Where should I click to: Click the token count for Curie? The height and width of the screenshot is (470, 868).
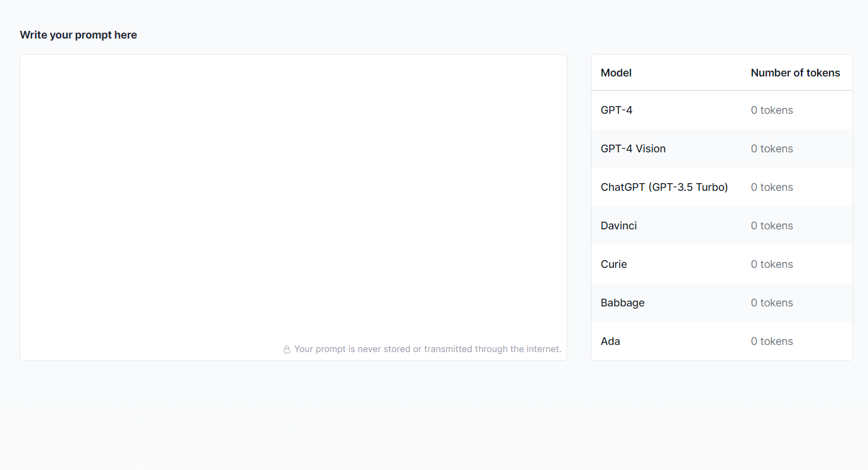pyautogui.click(x=771, y=264)
